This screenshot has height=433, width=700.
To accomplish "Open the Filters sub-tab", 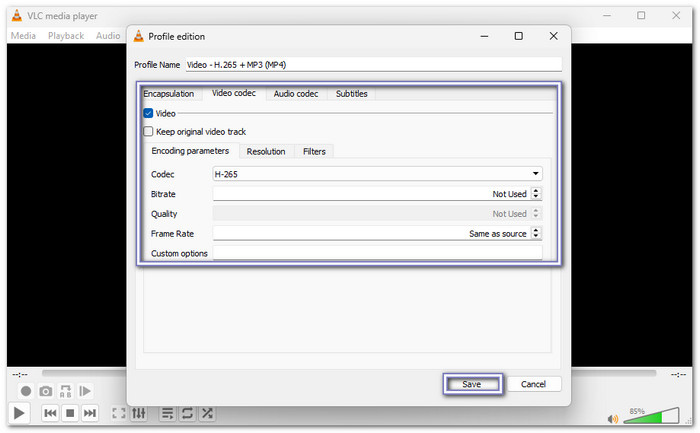I will [314, 152].
